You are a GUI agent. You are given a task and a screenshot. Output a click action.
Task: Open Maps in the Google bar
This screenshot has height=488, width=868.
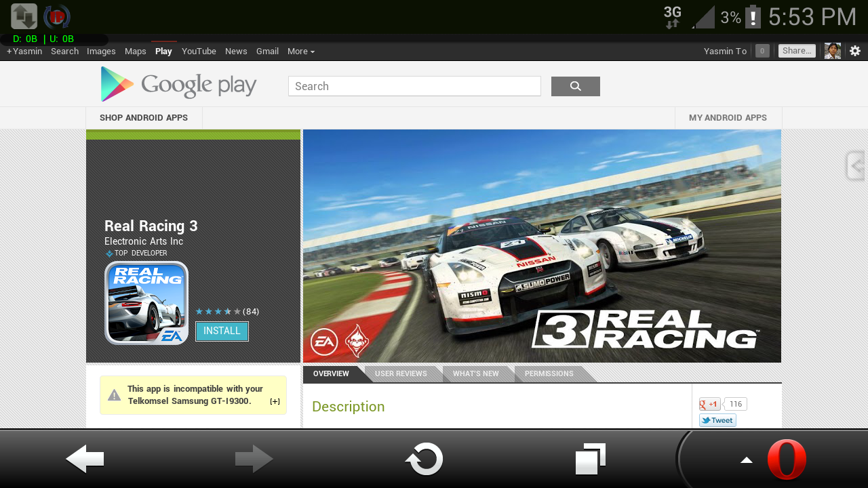(x=136, y=52)
